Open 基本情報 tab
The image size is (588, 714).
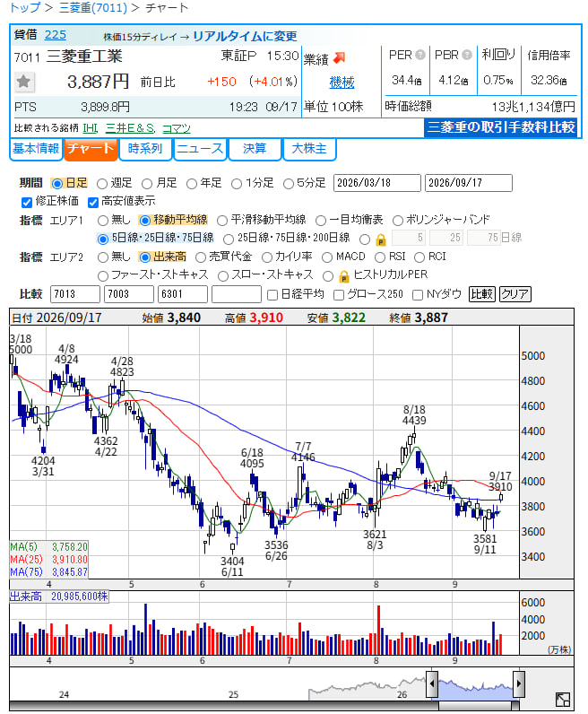coord(36,149)
